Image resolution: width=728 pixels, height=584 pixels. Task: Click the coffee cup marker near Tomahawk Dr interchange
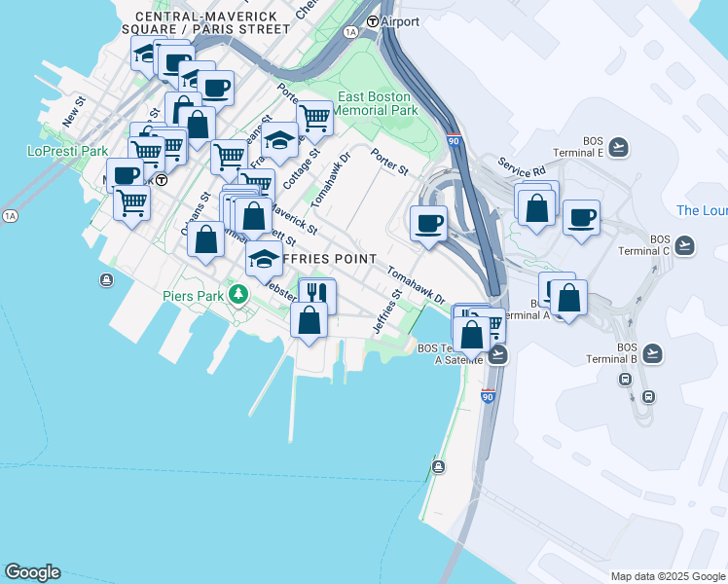[428, 225]
